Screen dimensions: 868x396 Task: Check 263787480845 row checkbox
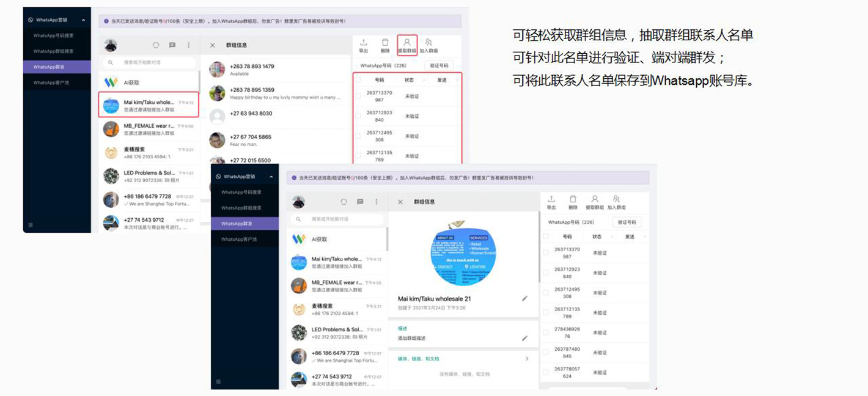[546, 353]
